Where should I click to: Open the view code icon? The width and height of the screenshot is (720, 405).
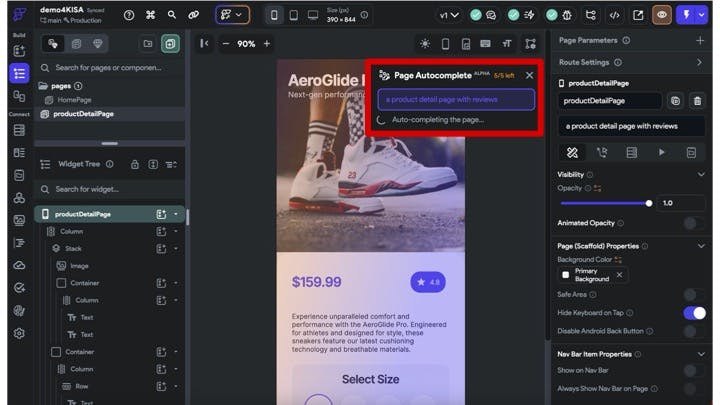click(x=614, y=15)
